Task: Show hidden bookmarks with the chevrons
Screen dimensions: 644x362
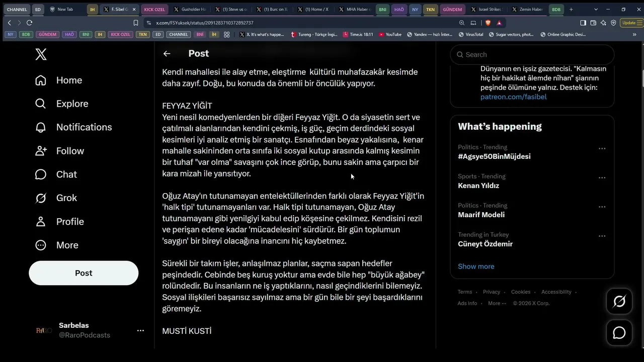Action: (634, 35)
